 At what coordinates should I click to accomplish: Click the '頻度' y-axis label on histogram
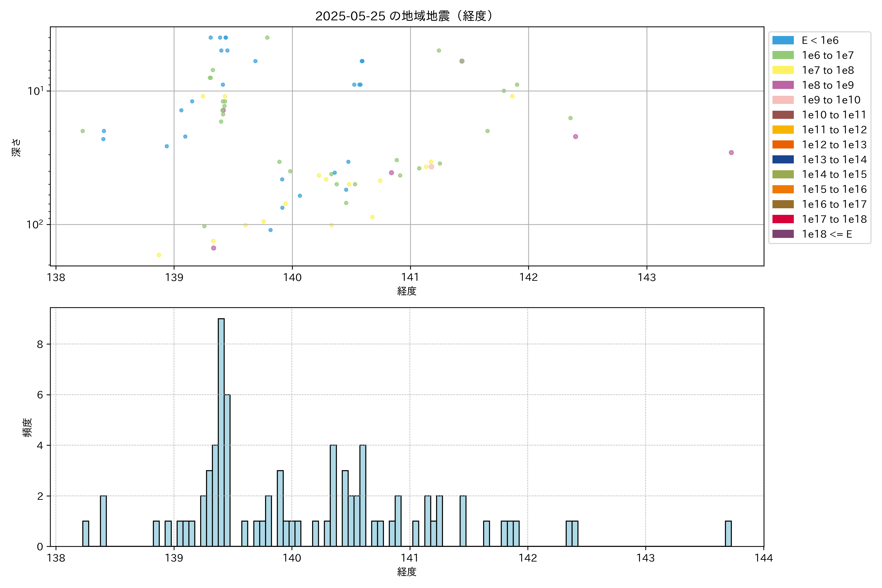27,428
